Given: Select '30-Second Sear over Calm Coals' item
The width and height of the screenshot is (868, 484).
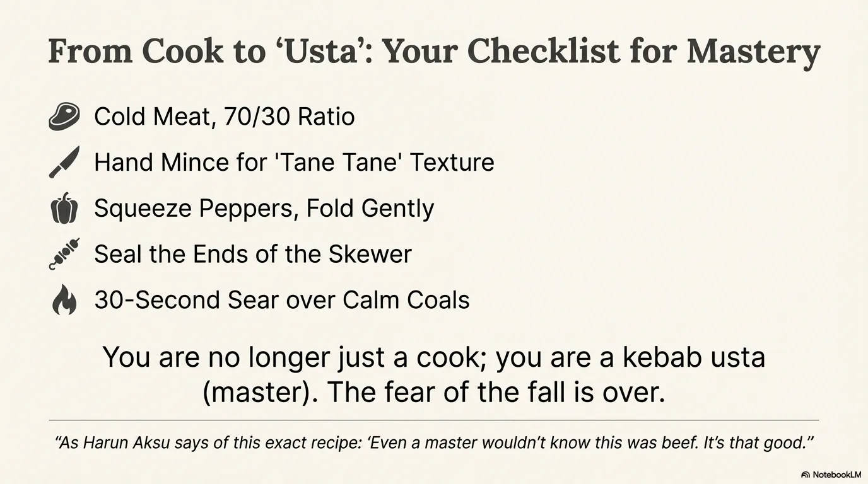Looking at the screenshot, I should coord(282,300).
